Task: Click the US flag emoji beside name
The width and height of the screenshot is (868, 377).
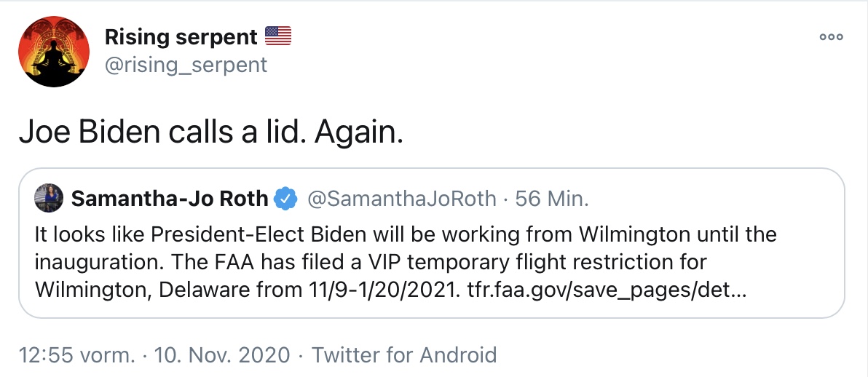Action: [278, 36]
